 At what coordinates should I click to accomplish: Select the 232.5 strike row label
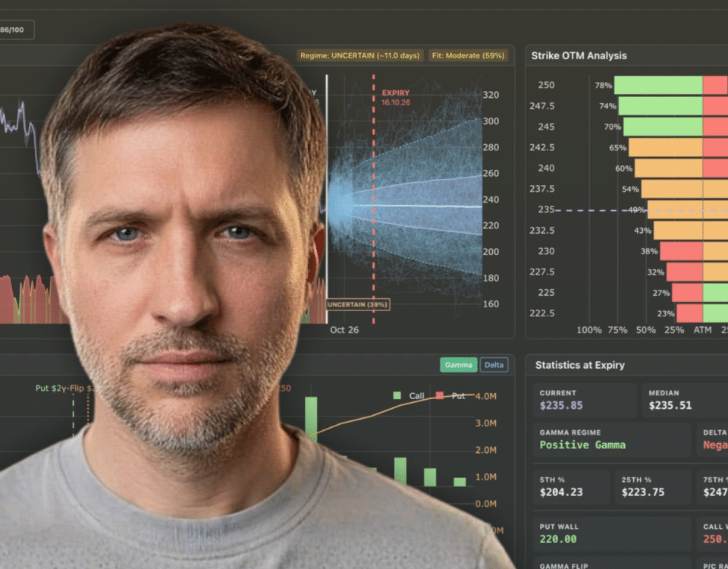pos(541,231)
